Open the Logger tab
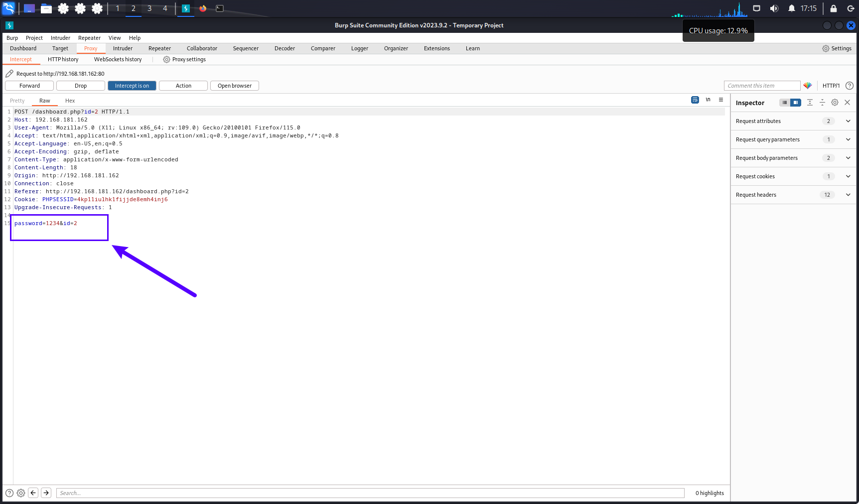 pos(359,48)
